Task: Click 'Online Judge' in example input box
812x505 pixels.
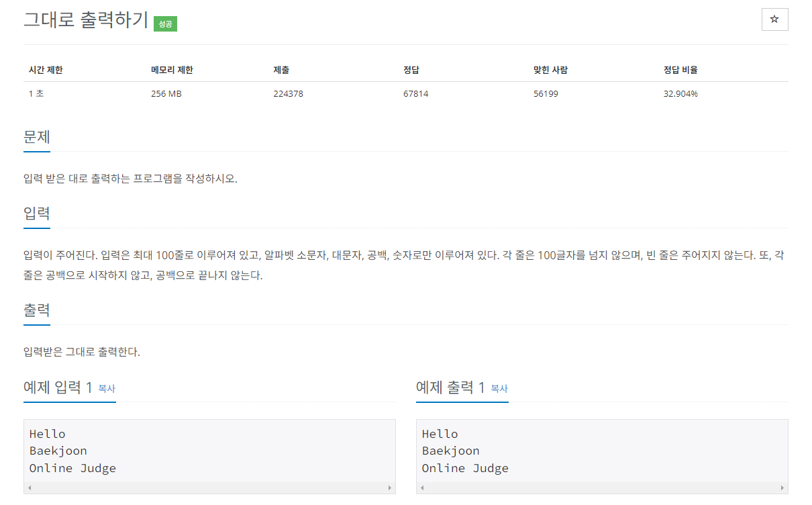Action: point(72,468)
